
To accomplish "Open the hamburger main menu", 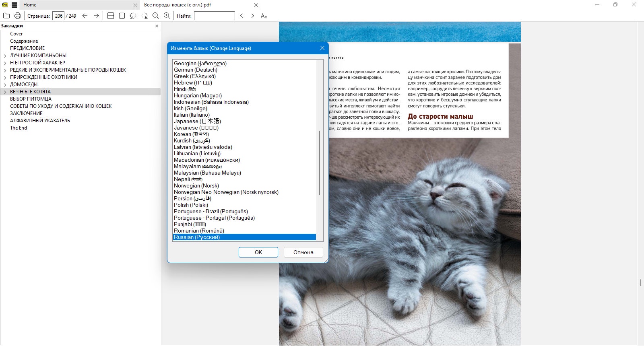I will click(x=14, y=5).
